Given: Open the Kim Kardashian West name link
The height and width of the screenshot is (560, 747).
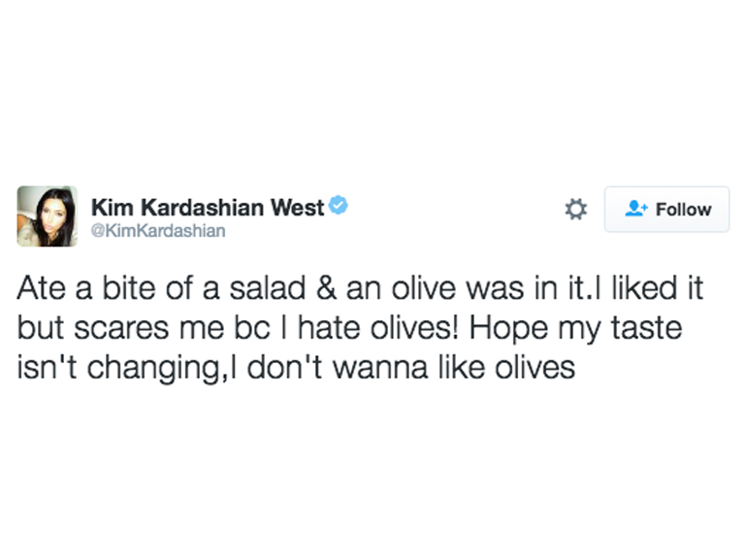Looking at the screenshot, I should tap(208, 207).
